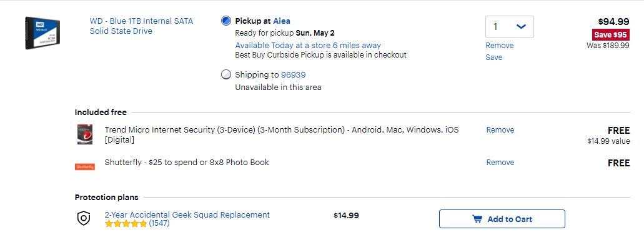
Task: Select the Pickup at Aiea radio option
Action: (226, 21)
